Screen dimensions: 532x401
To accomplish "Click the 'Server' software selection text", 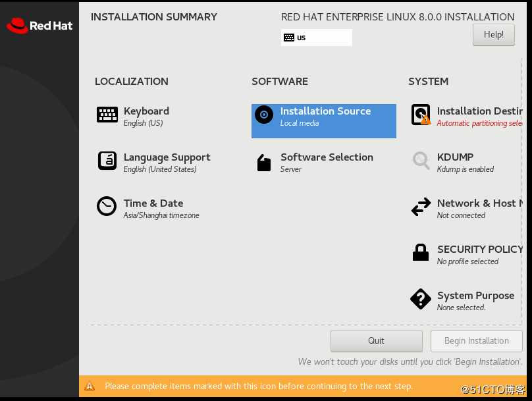I will pyautogui.click(x=291, y=169).
